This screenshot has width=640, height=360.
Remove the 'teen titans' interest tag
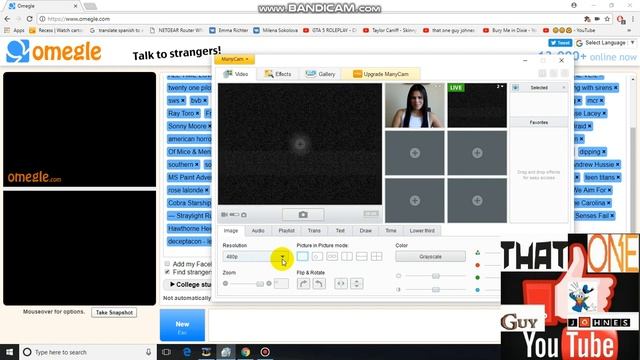click(x=618, y=178)
